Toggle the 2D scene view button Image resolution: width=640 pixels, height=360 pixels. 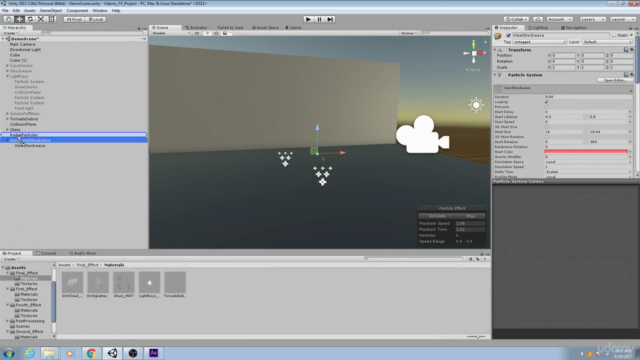point(197,33)
